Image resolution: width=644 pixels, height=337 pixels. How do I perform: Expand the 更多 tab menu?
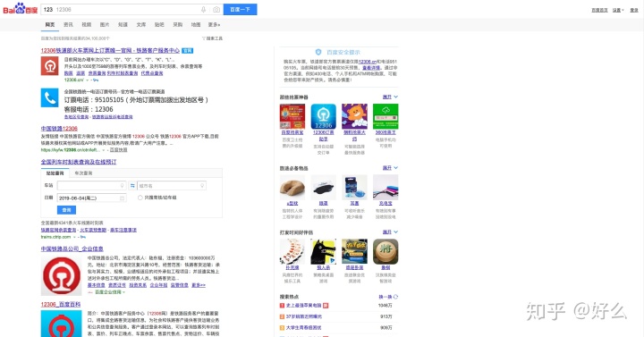[x=214, y=25]
